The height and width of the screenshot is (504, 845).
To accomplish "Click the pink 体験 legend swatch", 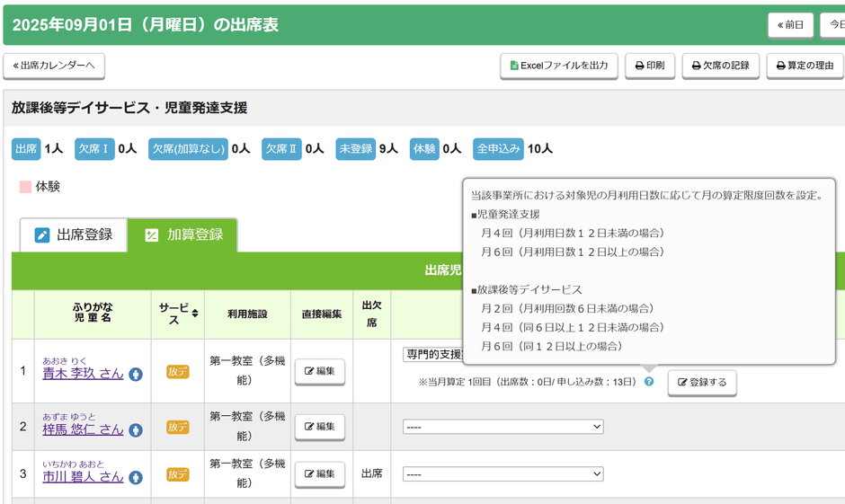I will coord(26,187).
